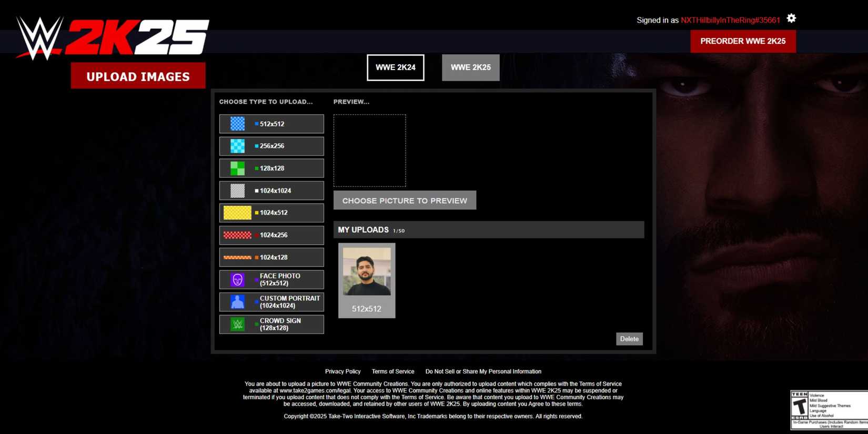Open Do Not Sell or Share link
868x434 pixels.
pyautogui.click(x=483, y=371)
